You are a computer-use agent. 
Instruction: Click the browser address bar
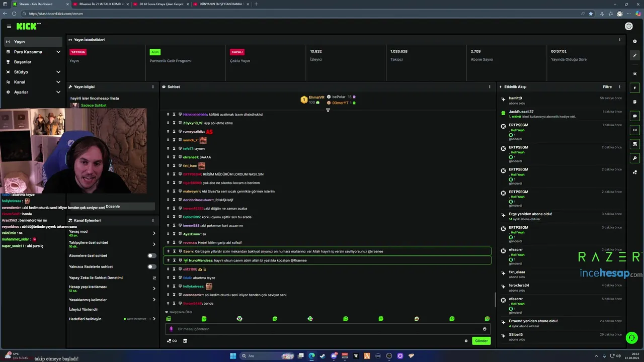click(x=302, y=14)
